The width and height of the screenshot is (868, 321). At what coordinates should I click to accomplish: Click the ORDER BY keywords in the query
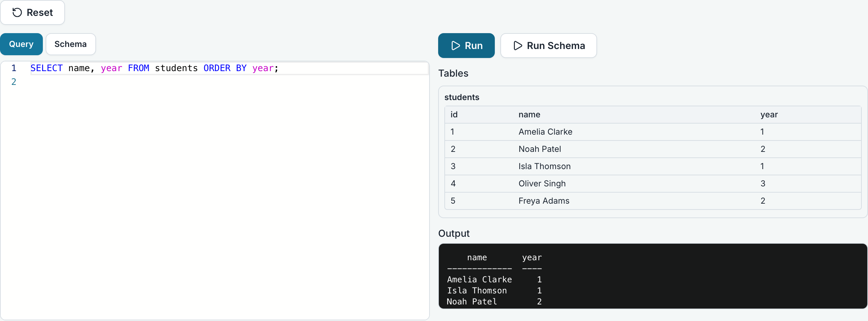(x=225, y=68)
